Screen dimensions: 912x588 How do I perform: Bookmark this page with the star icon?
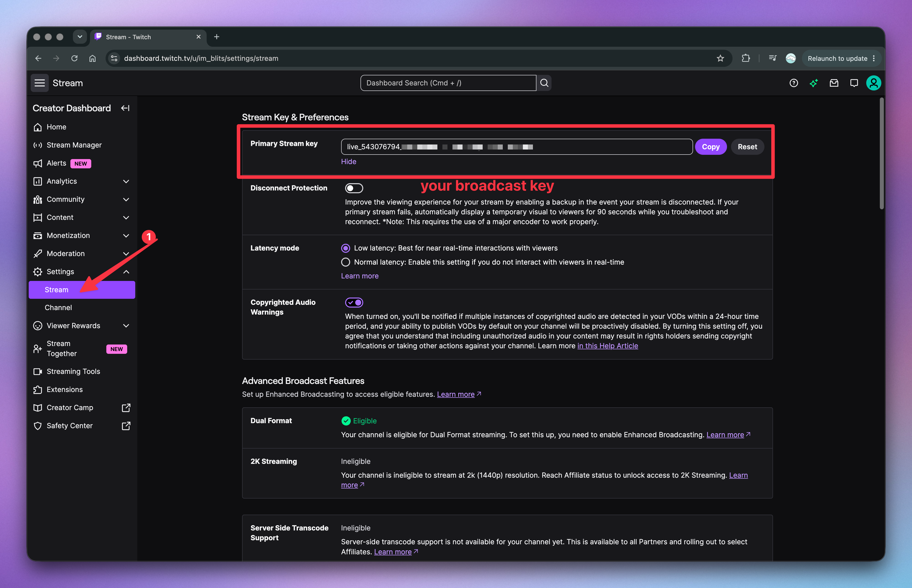point(720,58)
